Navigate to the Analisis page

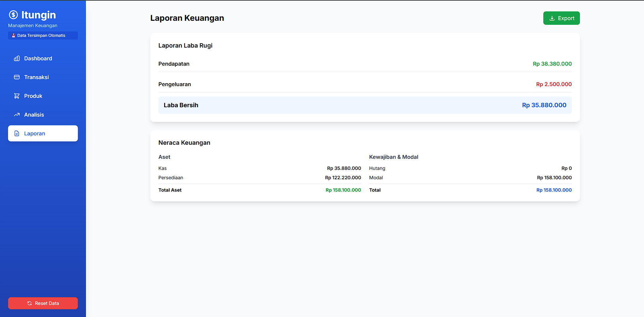(34, 115)
